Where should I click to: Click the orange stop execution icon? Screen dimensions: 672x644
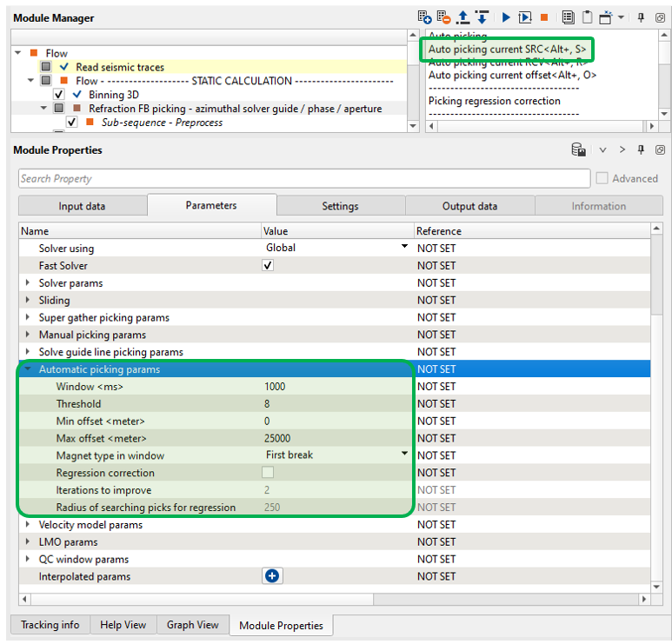point(544,17)
